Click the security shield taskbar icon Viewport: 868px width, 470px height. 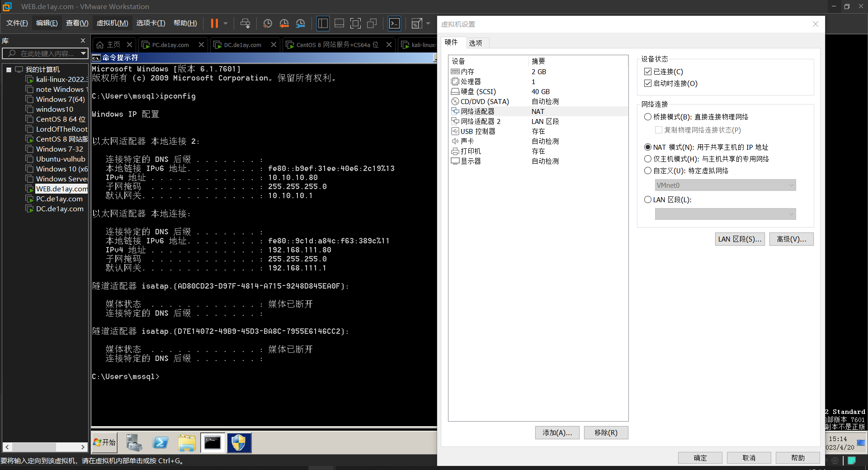(239, 442)
